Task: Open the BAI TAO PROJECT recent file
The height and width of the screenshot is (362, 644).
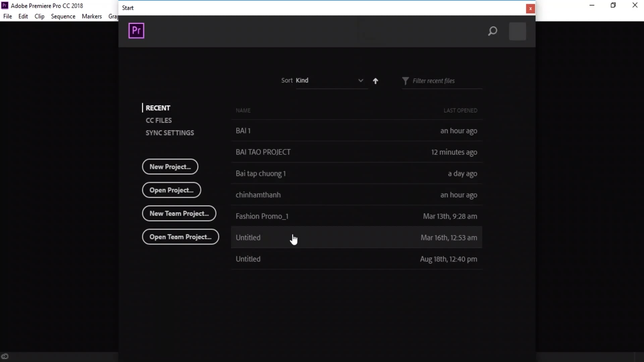Action: coord(357,152)
